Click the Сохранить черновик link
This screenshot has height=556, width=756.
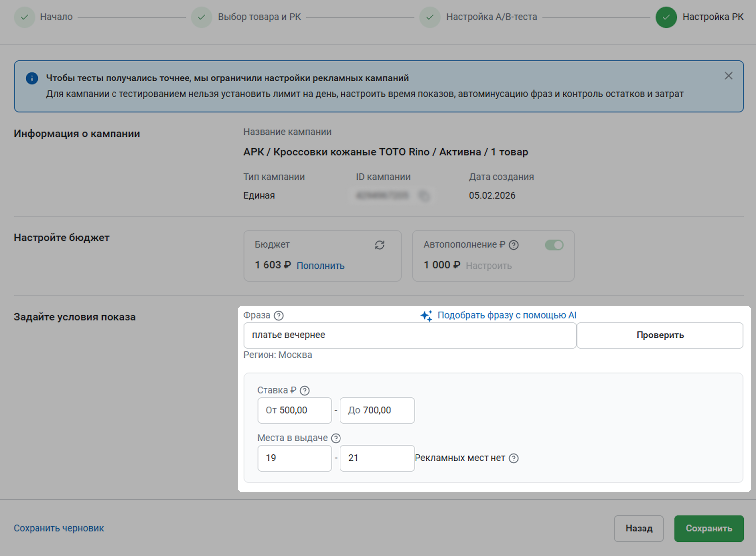58,528
